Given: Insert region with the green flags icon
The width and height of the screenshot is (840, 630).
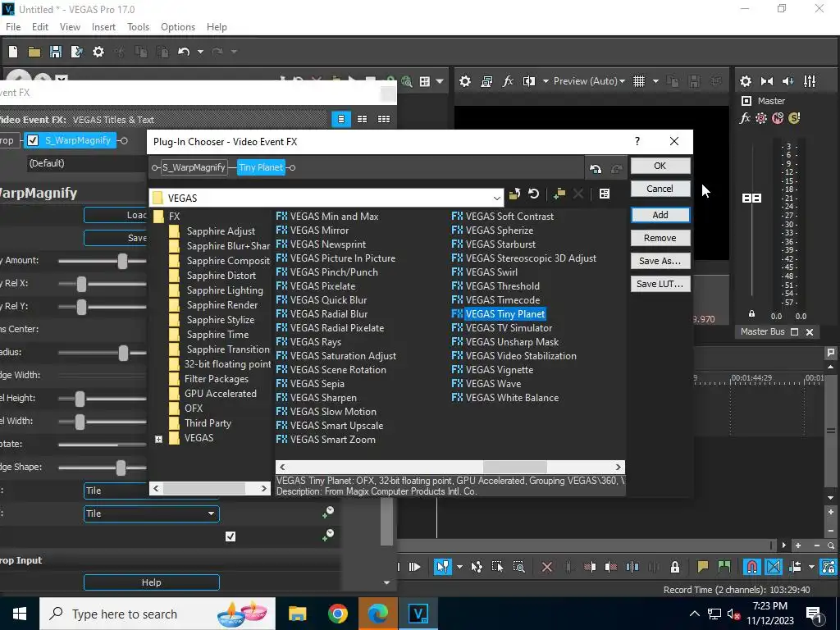Looking at the screenshot, I should [724, 567].
